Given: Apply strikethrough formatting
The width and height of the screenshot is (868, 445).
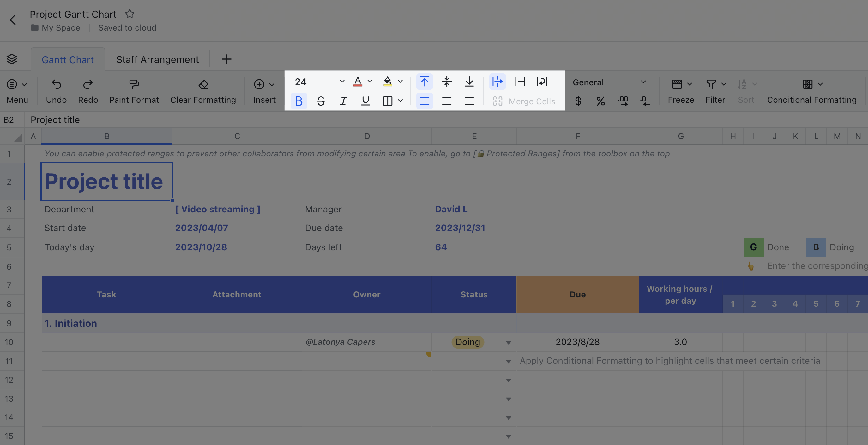Looking at the screenshot, I should [321, 101].
